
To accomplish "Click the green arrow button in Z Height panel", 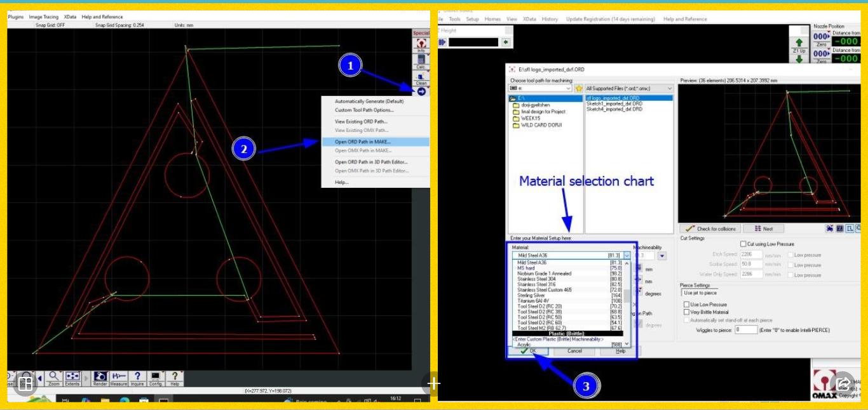I will pyautogui.click(x=506, y=42).
